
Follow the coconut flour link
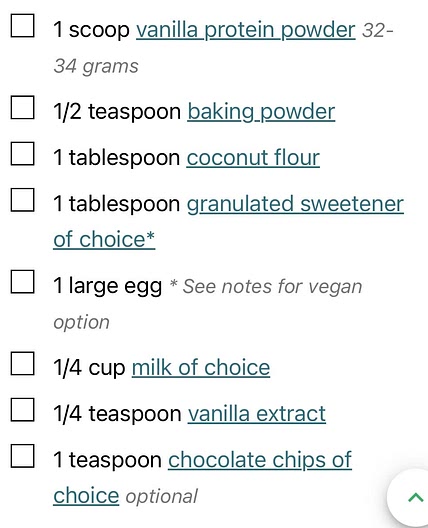tap(253, 158)
